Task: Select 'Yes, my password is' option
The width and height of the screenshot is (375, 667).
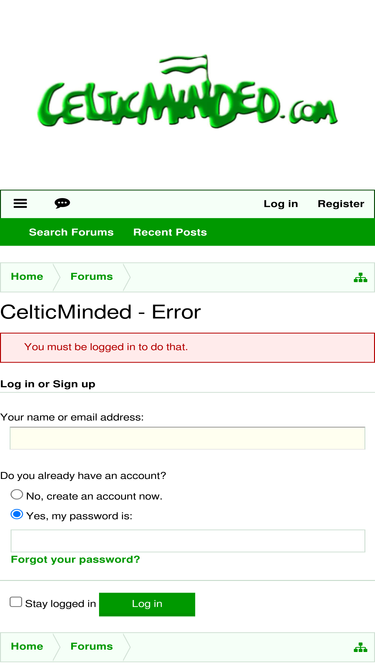Action: tap(17, 514)
